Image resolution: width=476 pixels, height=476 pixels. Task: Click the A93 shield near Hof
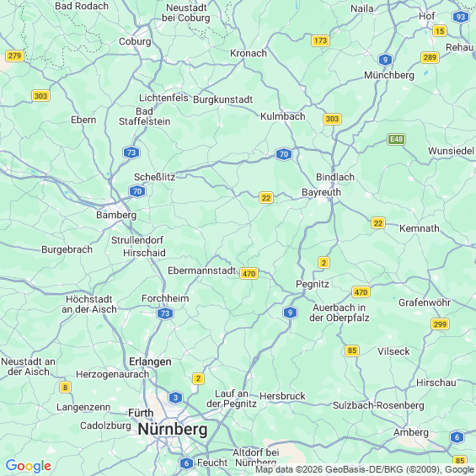[x=461, y=17]
